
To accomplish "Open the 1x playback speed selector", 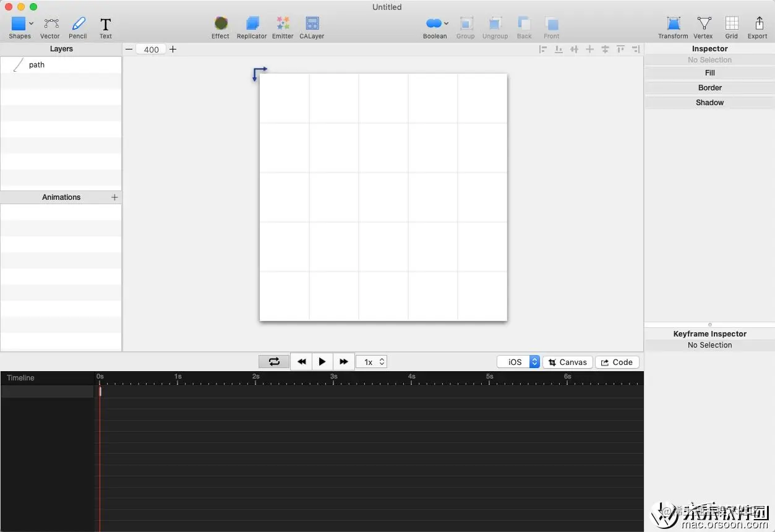I will tap(372, 362).
